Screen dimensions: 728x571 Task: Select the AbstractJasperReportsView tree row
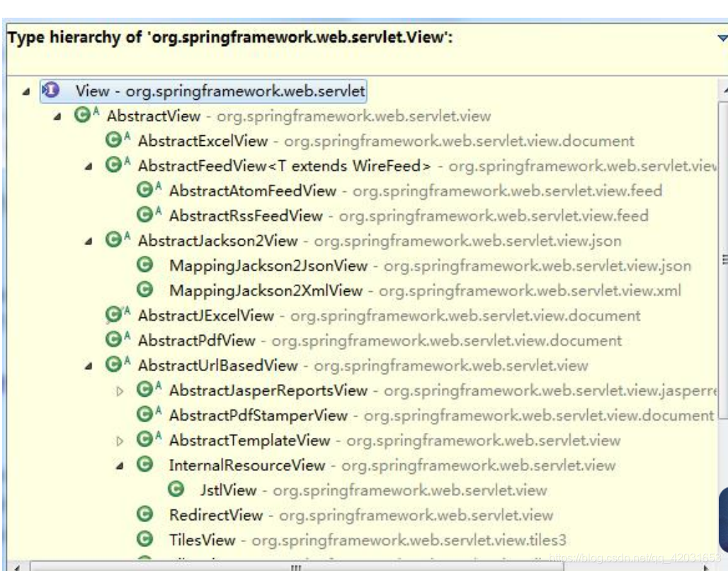[427, 390]
